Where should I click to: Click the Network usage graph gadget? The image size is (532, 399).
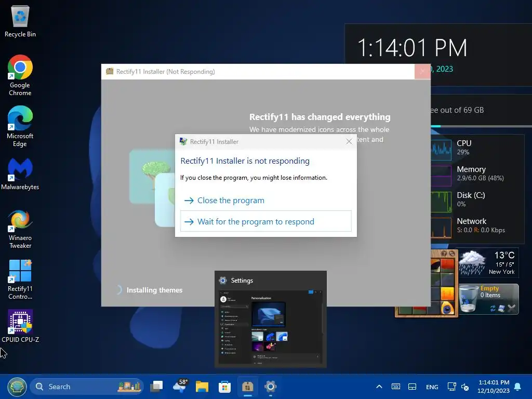(442, 228)
